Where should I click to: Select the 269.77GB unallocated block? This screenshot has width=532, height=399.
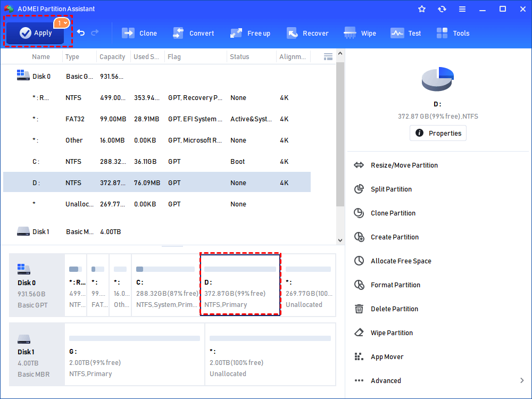(x=309, y=285)
